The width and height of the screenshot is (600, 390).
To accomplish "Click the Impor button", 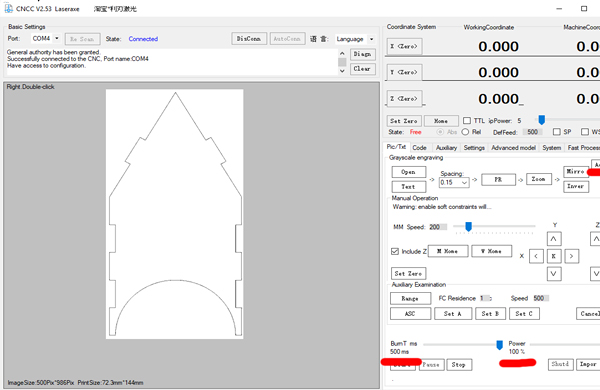I will (588, 364).
